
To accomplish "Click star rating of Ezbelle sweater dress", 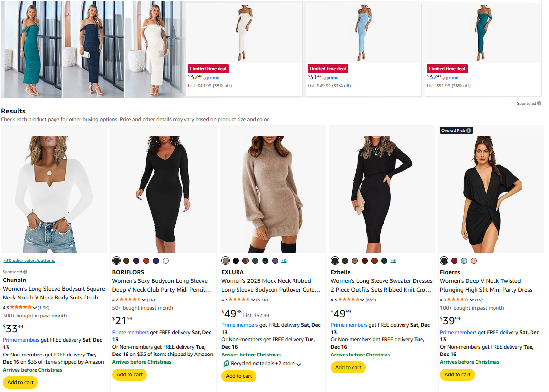I will [348, 299].
